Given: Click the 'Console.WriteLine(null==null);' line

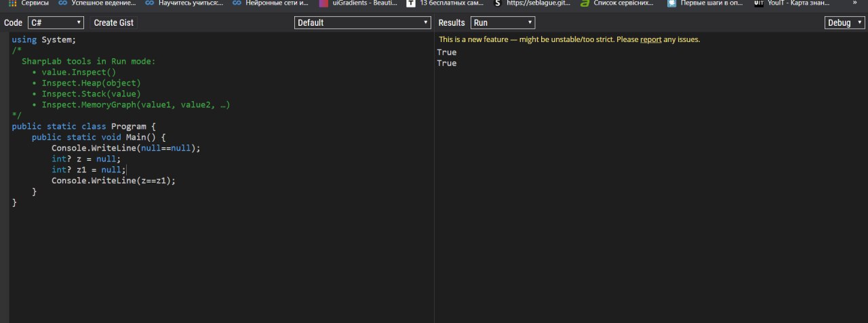Looking at the screenshot, I should [x=127, y=148].
